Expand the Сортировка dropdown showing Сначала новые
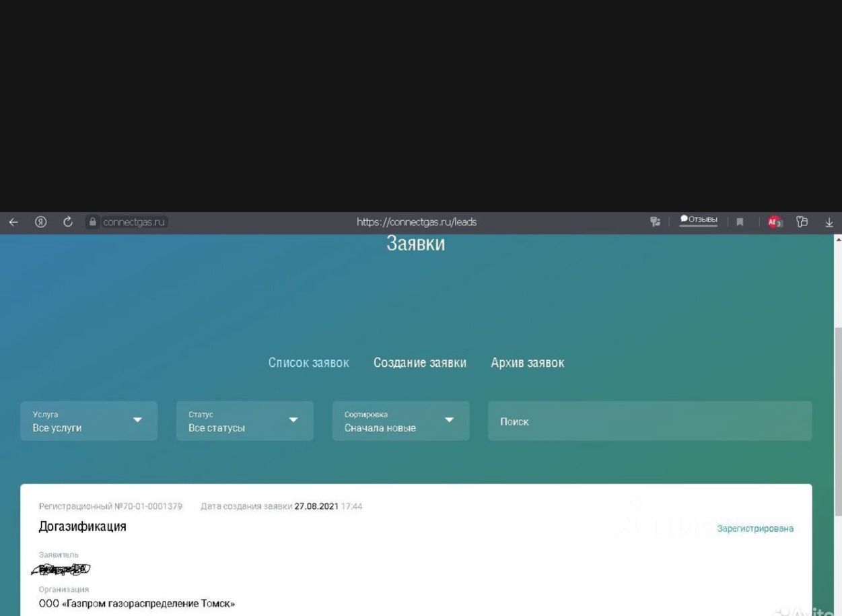The width and height of the screenshot is (842, 616). tap(401, 421)
